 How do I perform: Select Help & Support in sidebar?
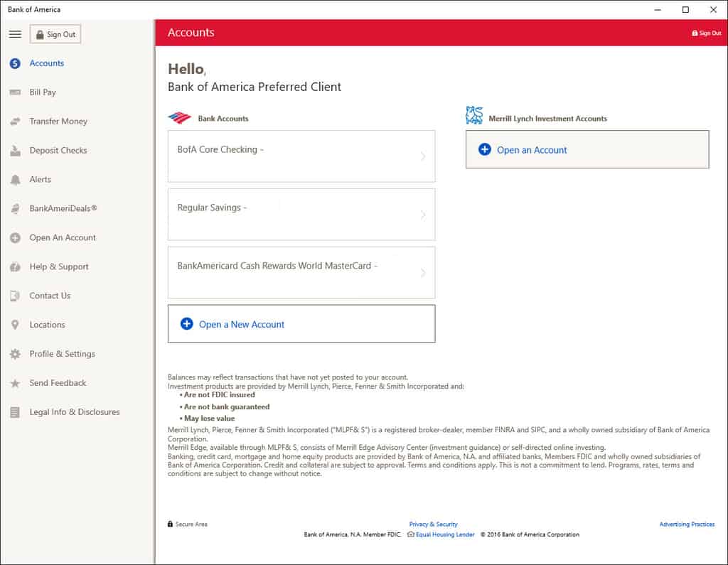pos(59,267)
